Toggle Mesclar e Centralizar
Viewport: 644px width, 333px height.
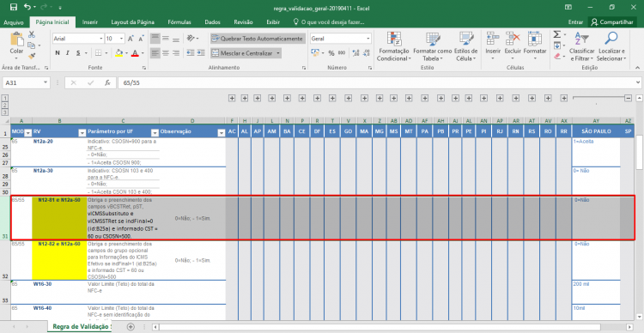(x=246, y=53)
